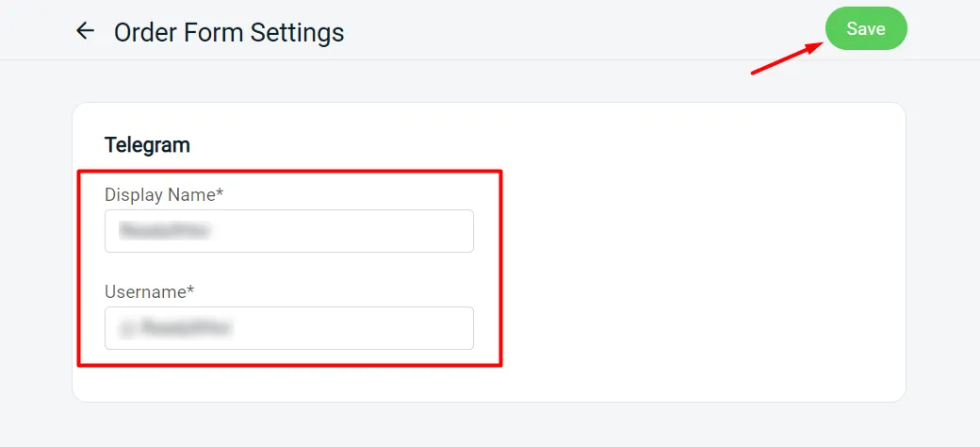Select the Telegram section heading
This screenshot has width=980, height=447.
147,145
